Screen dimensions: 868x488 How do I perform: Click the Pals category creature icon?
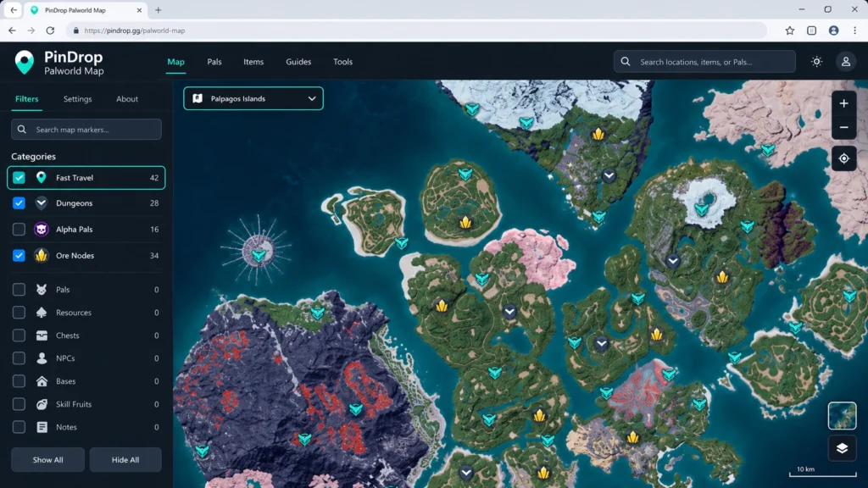(42, 290)
